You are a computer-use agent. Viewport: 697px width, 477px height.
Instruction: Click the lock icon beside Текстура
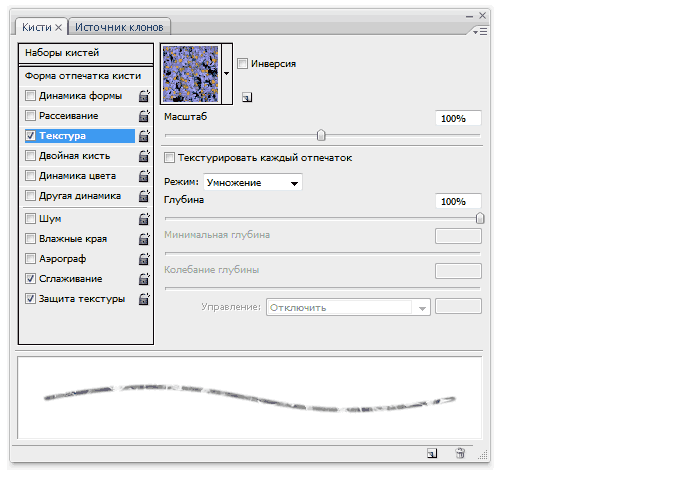pyautogui.click(x=144, y=136)
